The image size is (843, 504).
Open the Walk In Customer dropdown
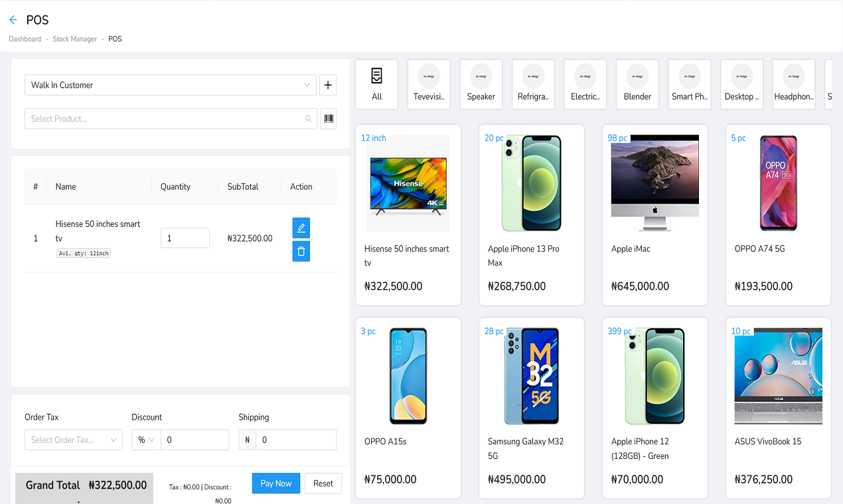(x=171, y=85)
